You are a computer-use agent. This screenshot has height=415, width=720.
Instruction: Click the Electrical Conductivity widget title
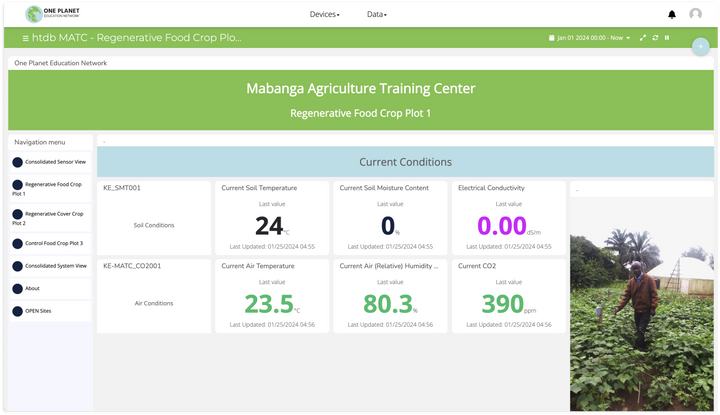pyautogui.click(x=491, y=188)
